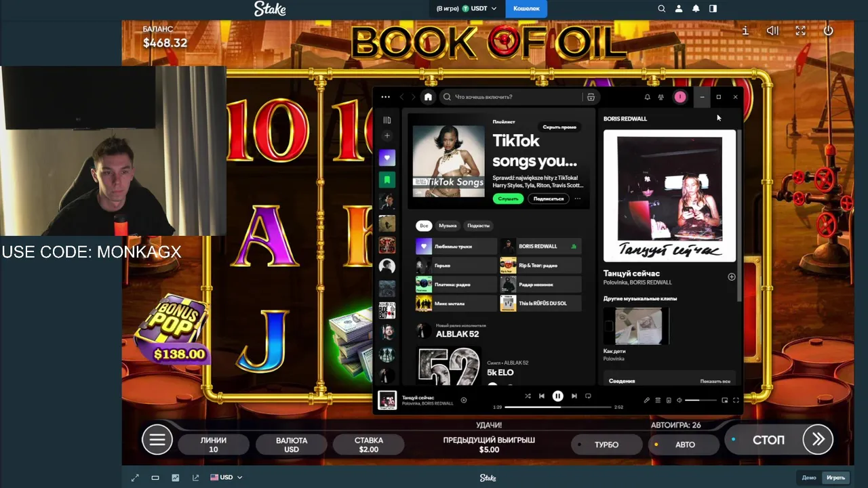Screen dimensions: 868x488
Task: Click the Подписаться button
Action: click(x=549, y=199)
